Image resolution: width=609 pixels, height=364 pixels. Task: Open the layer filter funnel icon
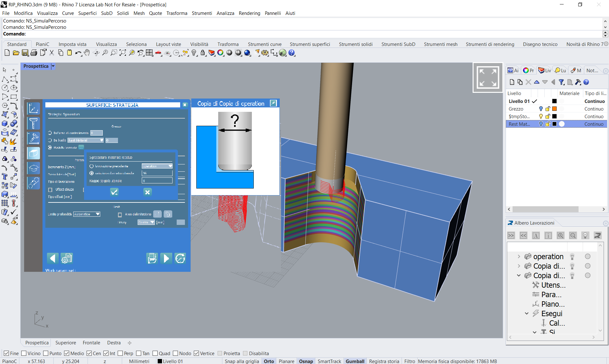pos(561,82)
